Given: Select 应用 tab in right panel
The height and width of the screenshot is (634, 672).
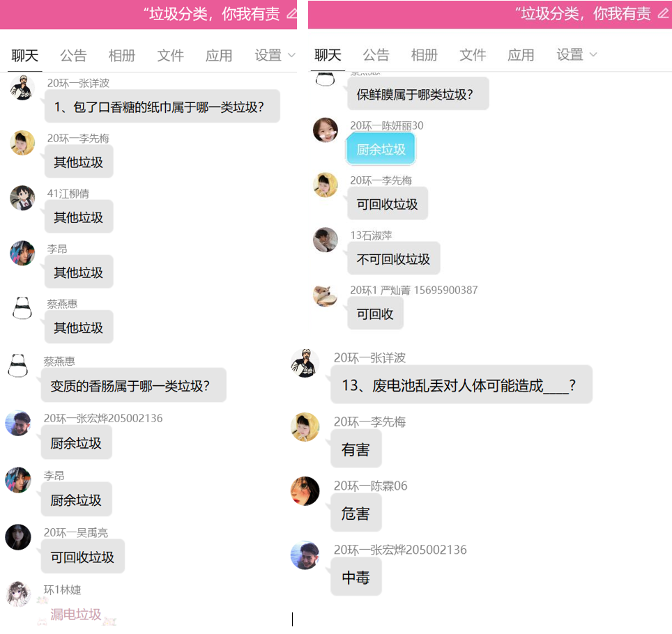Looking at the screenshot, I should (x=521, y=55).
